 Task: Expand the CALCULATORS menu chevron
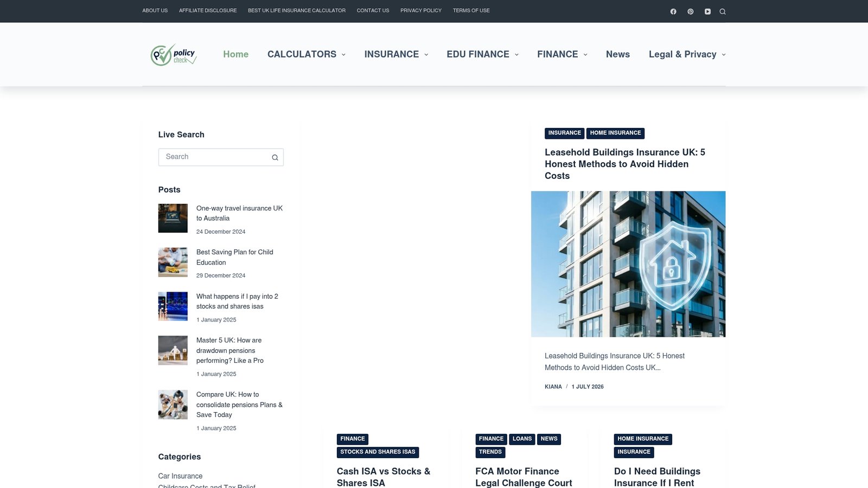click(343, 55)
